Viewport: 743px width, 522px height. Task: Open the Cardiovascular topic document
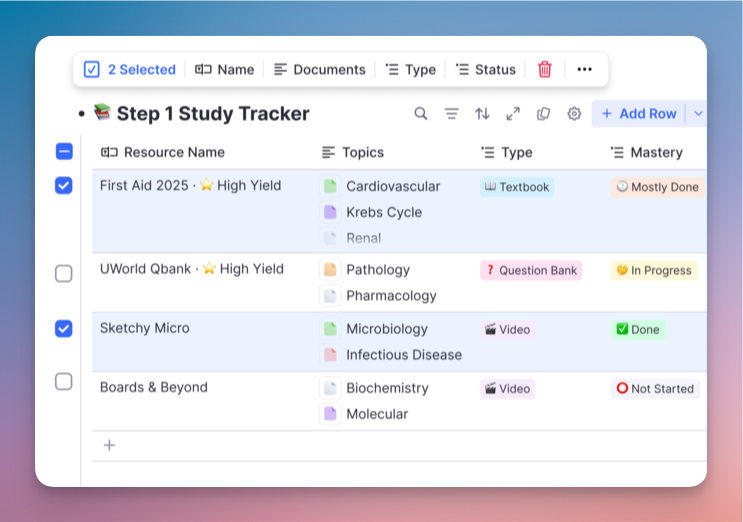[x=392, y=186]
